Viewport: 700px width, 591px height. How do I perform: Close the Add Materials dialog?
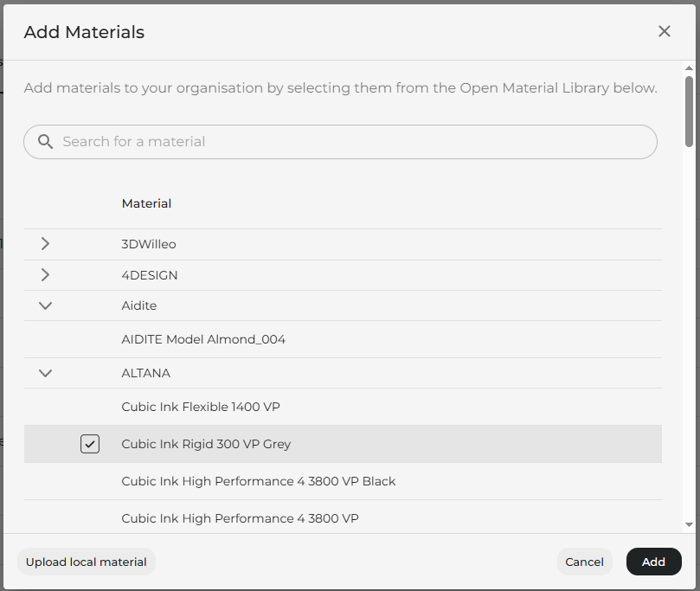coord(664,31)
